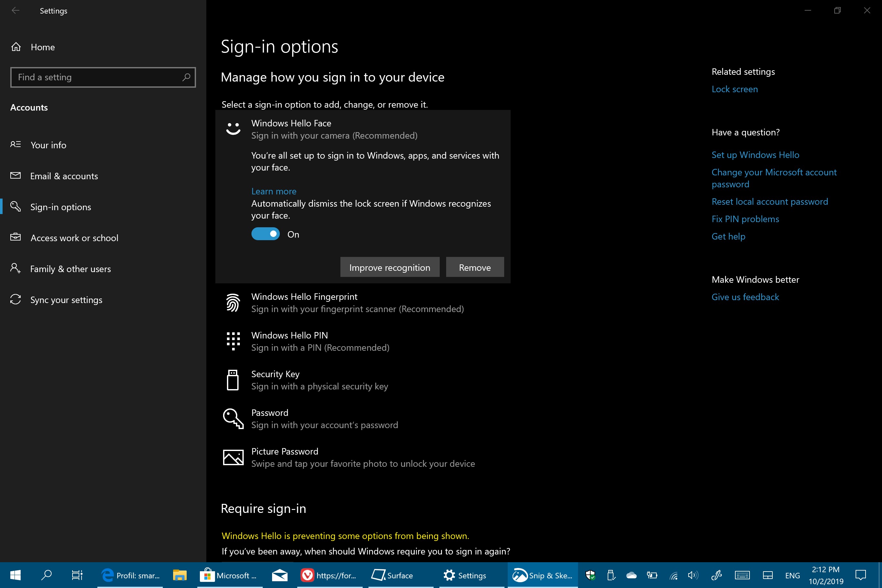
Task: Click the Email & accounts envelope icon
Action: tap(15, 175)
